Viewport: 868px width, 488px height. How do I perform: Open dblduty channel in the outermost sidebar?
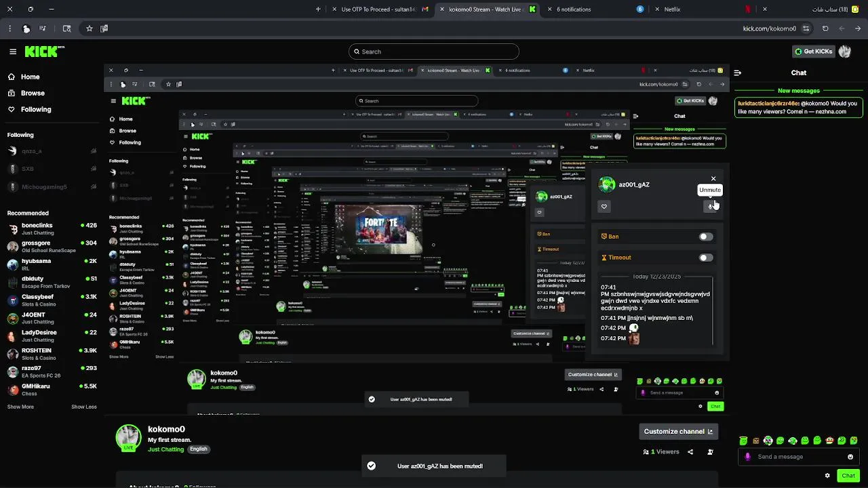click(52, 283)
